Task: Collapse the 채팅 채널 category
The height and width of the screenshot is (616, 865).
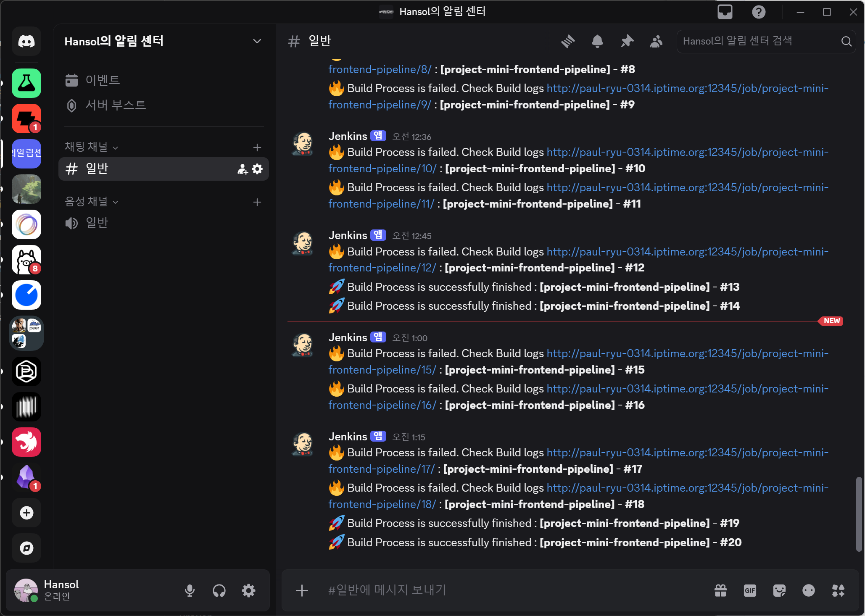Action: pyautogui.click(x=91, y=147)
